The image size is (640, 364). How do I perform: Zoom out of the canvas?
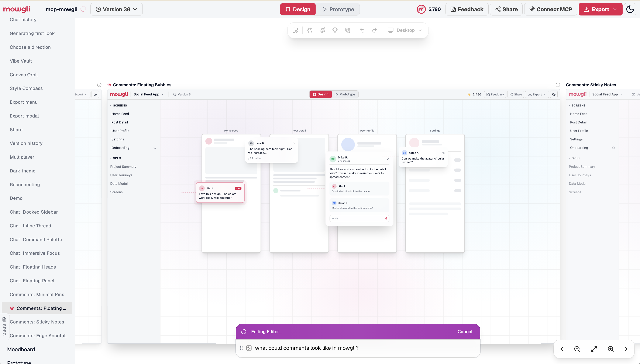[x=577, y=349]
